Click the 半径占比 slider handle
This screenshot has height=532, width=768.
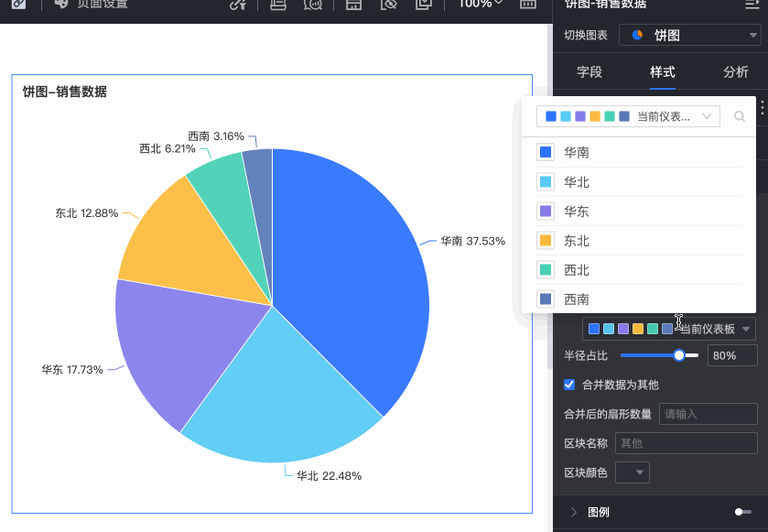coord(679,355)
